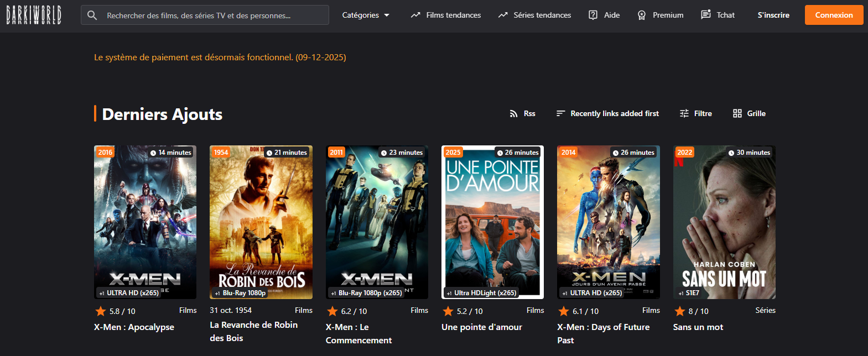The height and width of the screenshot is (356, 868).
Task: Click the '21 minutes' time badge
Action: point(287,153)
